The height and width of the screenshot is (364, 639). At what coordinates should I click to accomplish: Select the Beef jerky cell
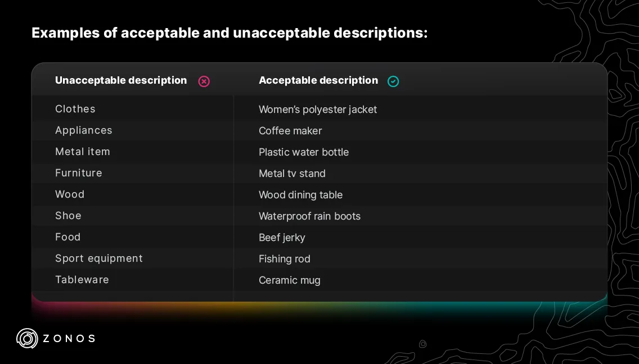coord(282,238)
